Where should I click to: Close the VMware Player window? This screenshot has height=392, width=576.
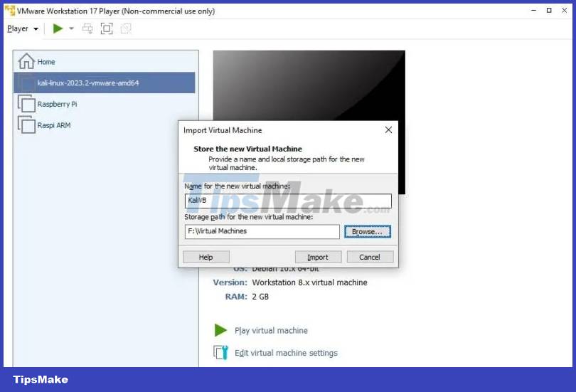tap(564, 11)
